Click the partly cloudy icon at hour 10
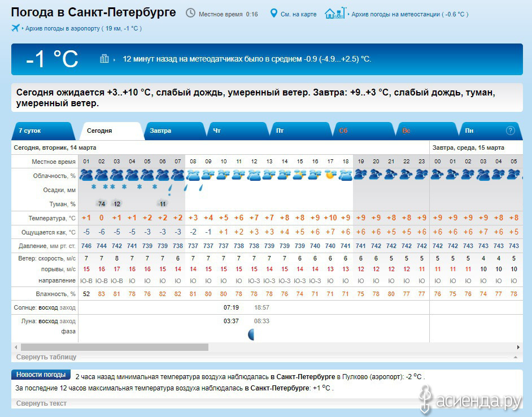532x417 pixels. pos(223,175)
